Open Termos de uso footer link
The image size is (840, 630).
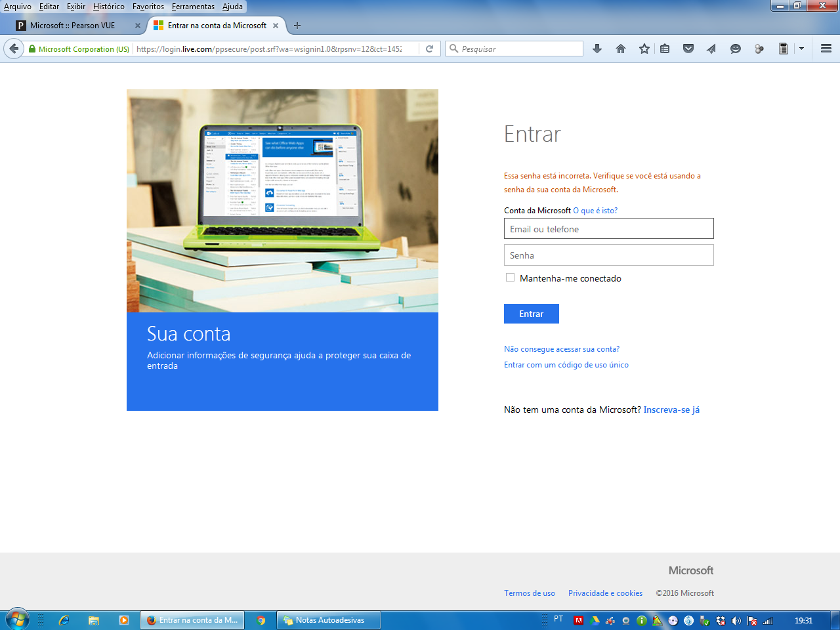tap(529, 593)
